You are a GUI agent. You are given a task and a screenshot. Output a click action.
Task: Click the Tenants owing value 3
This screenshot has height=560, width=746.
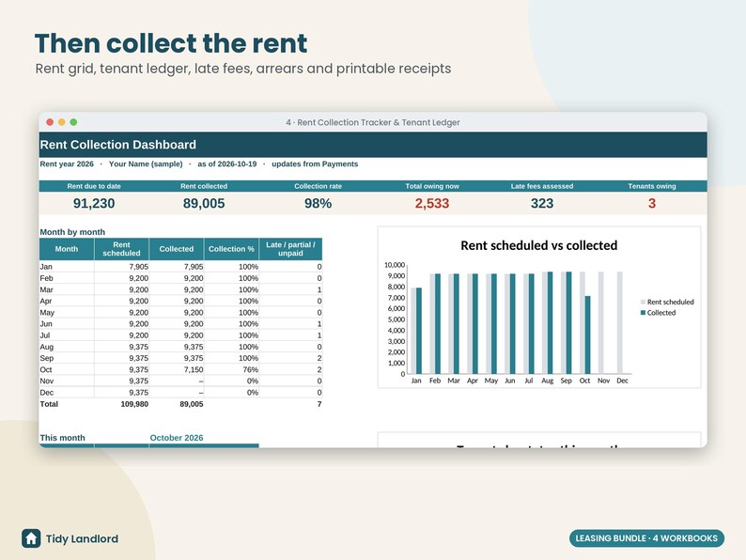pyautogui.click(x=652, y=204)
